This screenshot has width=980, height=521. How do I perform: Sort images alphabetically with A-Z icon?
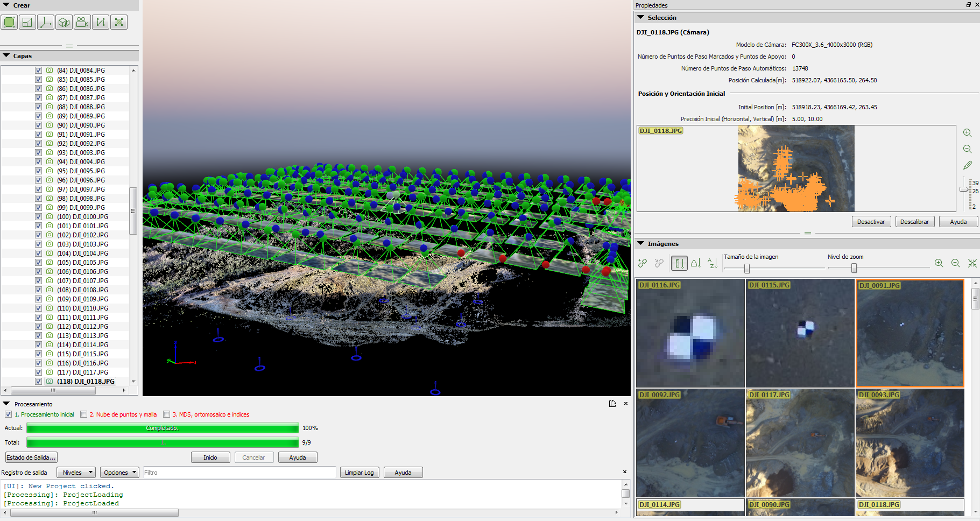pyautogui.click(x=713, y=263)
